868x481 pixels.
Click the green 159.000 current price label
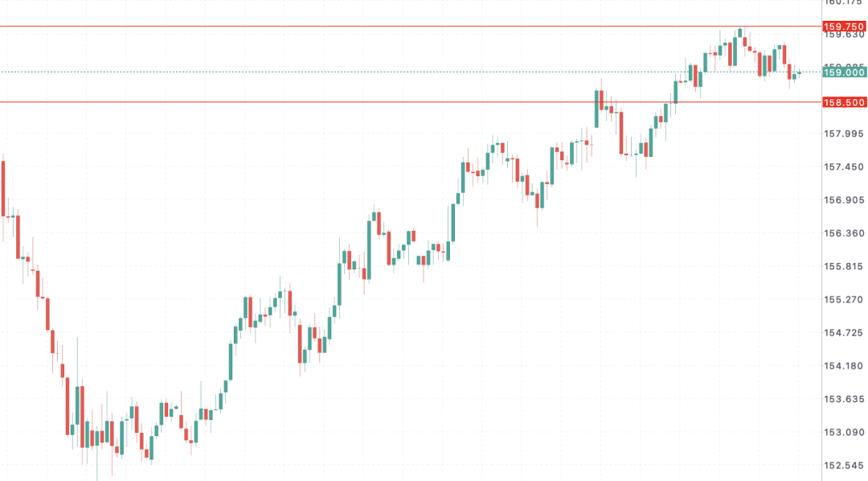[x=844, y=72]
